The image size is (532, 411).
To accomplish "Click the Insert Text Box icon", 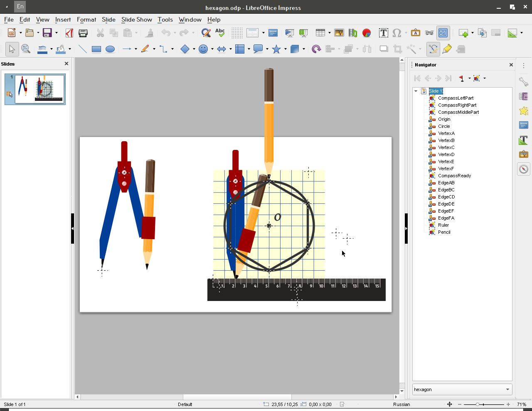I will 384,33.
